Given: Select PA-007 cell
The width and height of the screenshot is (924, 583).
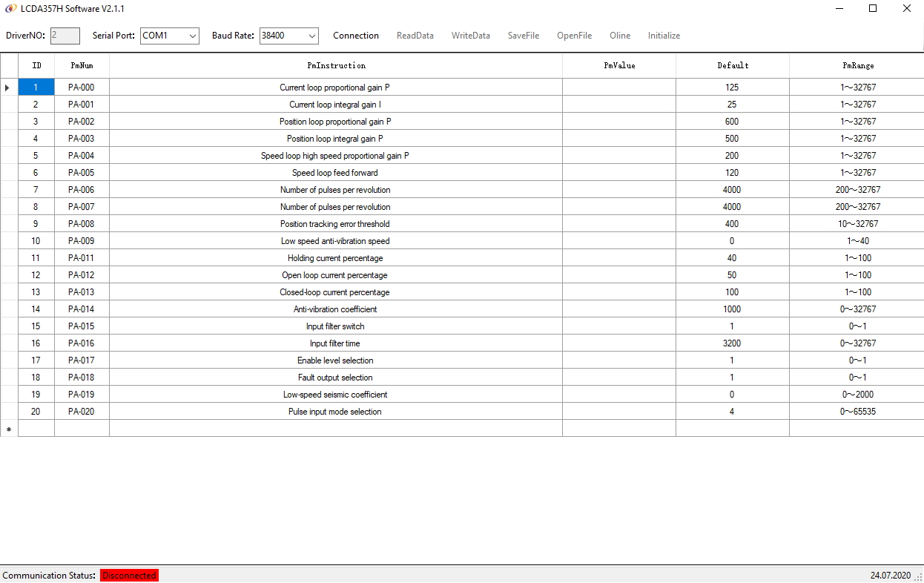Looking at the screenshot, I should 82,207.
